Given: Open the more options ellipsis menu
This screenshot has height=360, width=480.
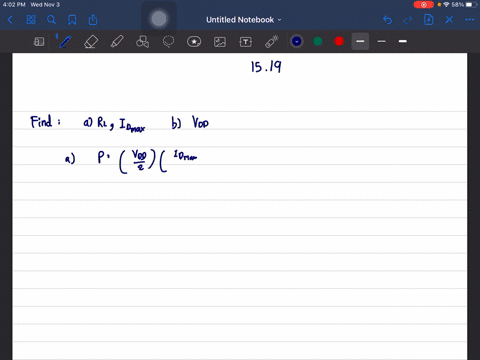Looking at the screenshot, I should click(470, 20).
